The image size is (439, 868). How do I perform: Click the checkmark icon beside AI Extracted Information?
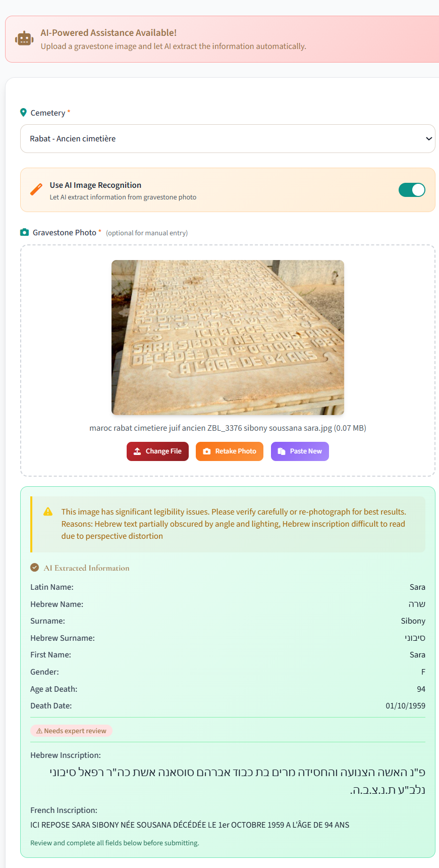coord(34,568)
